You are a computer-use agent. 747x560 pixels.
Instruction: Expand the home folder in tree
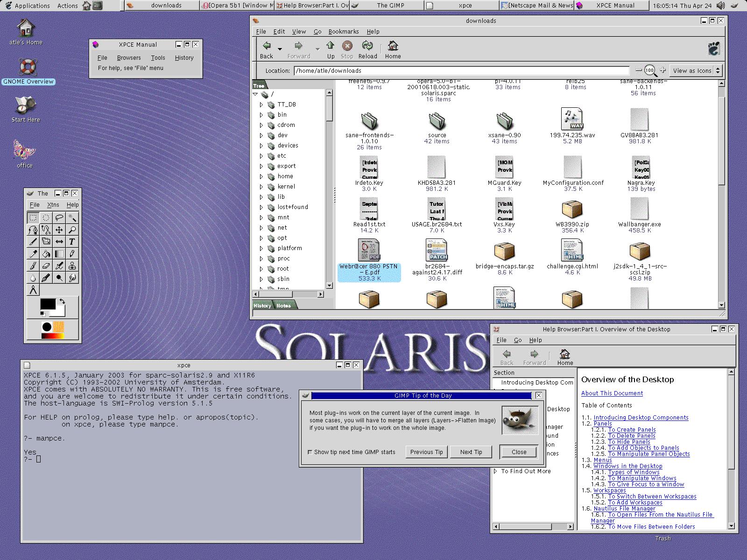261,176
